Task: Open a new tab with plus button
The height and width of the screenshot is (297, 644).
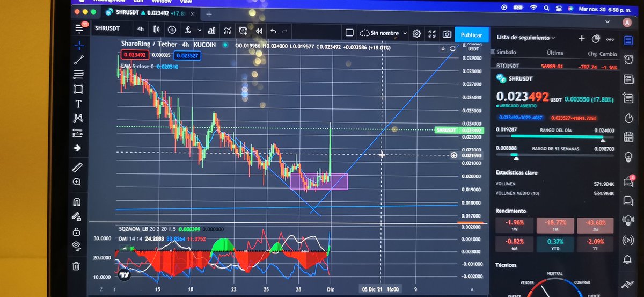Action: pyautogui.click(x=209, y=14)
